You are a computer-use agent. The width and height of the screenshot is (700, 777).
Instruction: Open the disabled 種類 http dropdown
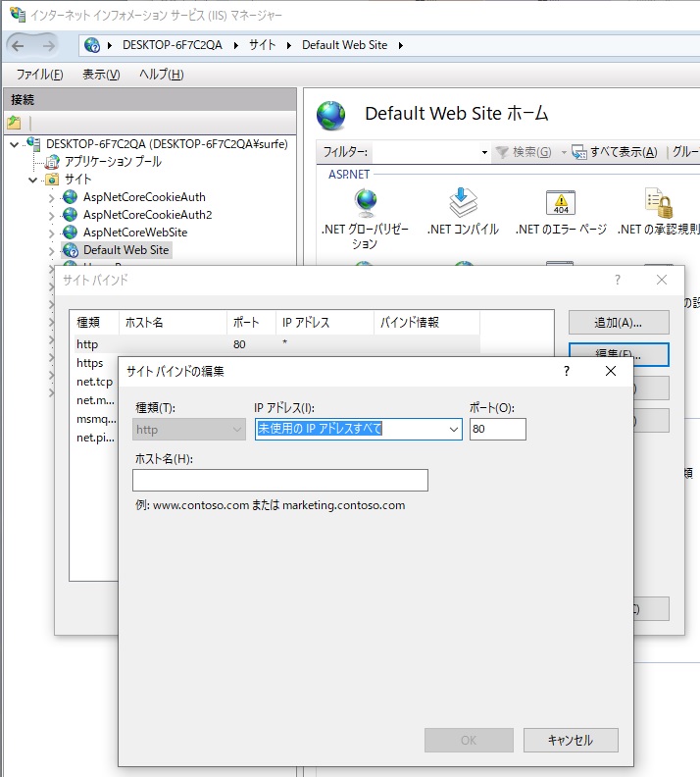[237, 429]
